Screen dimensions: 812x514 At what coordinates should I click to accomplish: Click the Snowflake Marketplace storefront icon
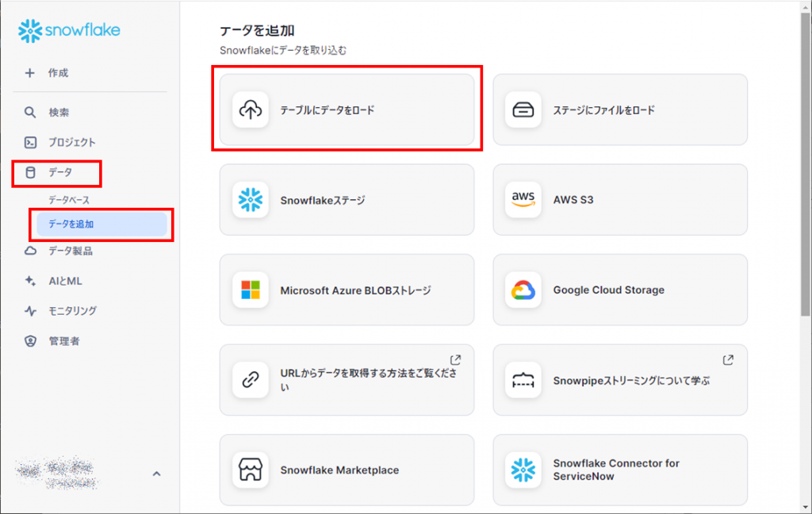(x=251, y=470)
